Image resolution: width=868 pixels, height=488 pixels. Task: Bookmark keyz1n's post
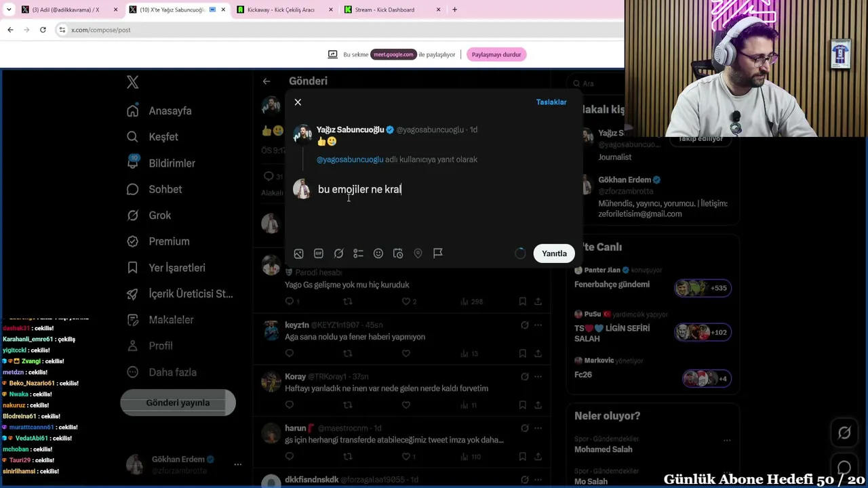pyautogui.click(x=522, y=353)
